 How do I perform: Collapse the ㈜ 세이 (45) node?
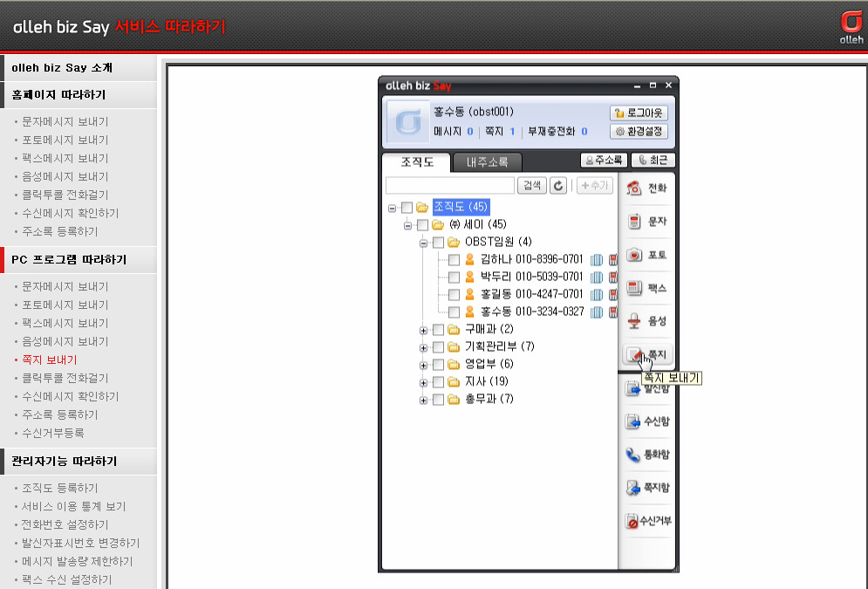(x=407, y=225)
